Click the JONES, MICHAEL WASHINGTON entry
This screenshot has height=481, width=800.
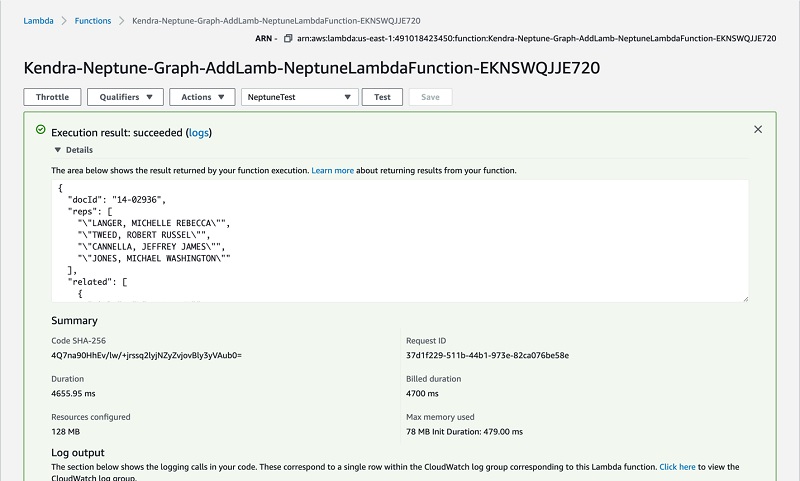154,259
